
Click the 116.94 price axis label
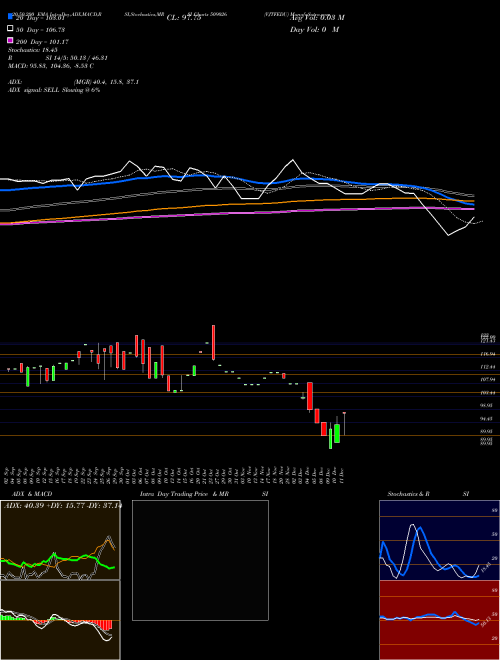(x=488, y=354)
